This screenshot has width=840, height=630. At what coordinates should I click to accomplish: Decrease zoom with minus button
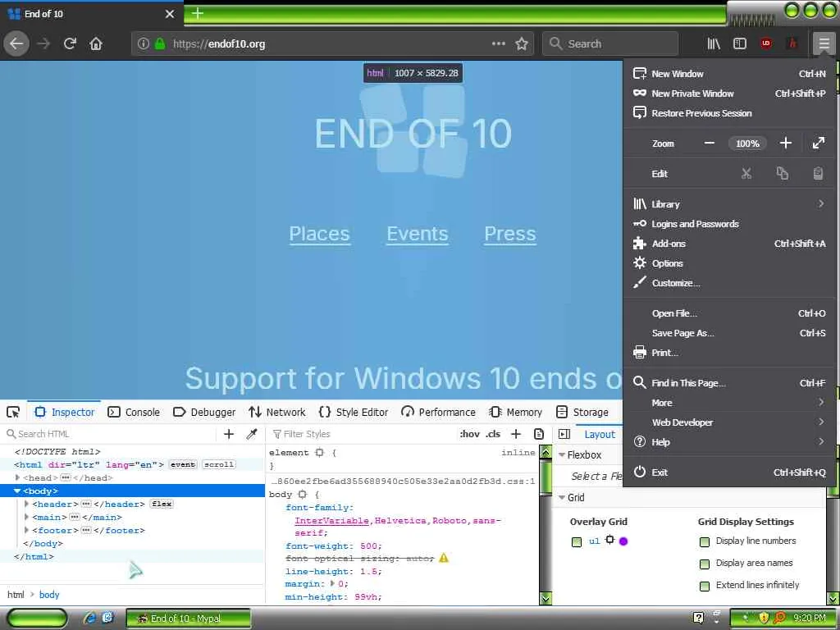710,143
